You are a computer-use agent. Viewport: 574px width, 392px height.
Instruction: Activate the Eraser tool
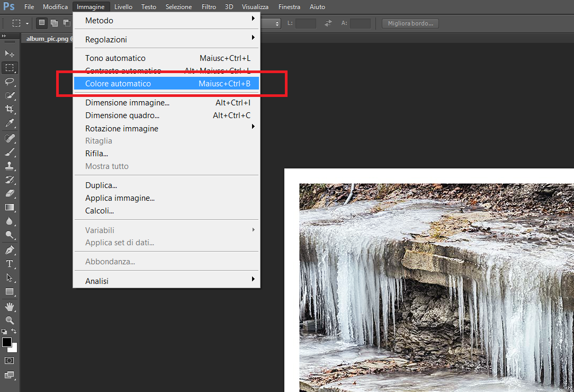(x=10, y=194)
